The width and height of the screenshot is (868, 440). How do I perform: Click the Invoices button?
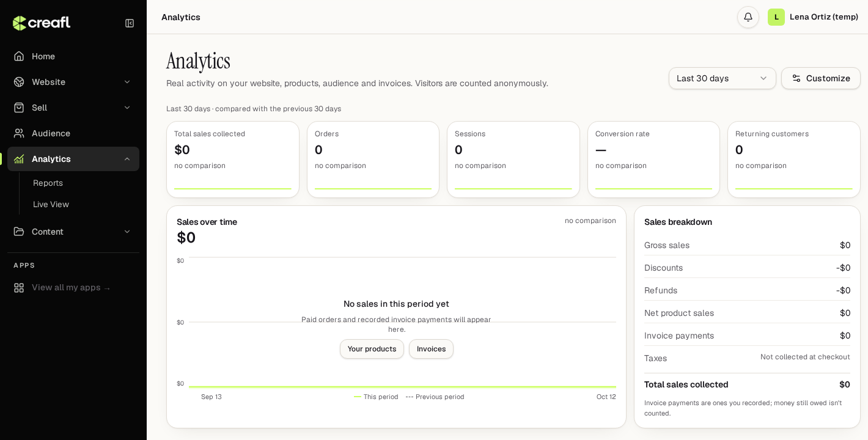431,349
